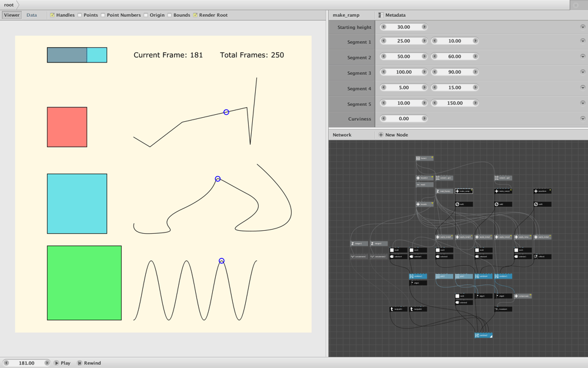588x368 pixels.
Task: Select the compensate node
Action: (x=523, y=296)
